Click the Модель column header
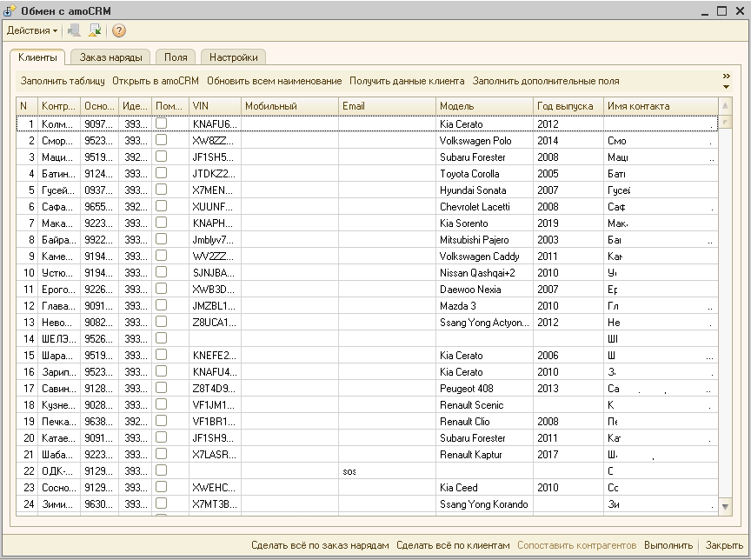The height and width of the screenshot is (560, 751). click(x=484, y=106)
